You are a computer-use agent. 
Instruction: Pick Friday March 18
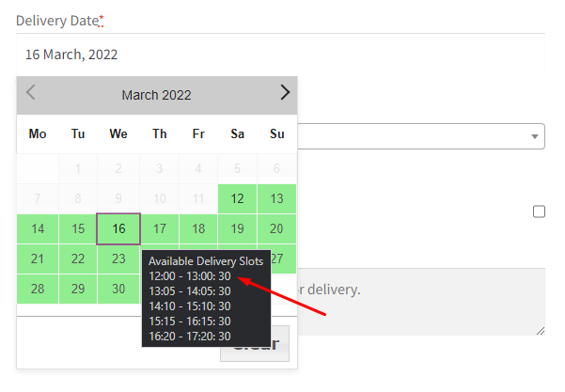coord(198,228)
